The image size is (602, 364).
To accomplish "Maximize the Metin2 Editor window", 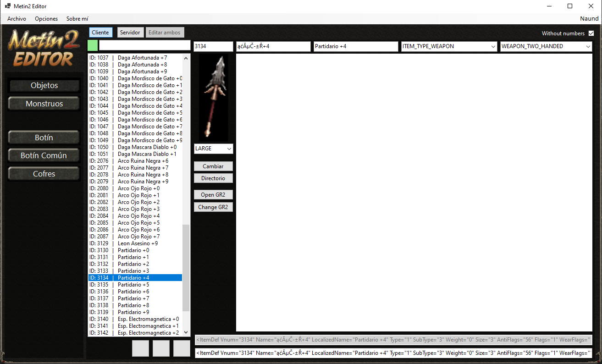I will coord(570,6).
